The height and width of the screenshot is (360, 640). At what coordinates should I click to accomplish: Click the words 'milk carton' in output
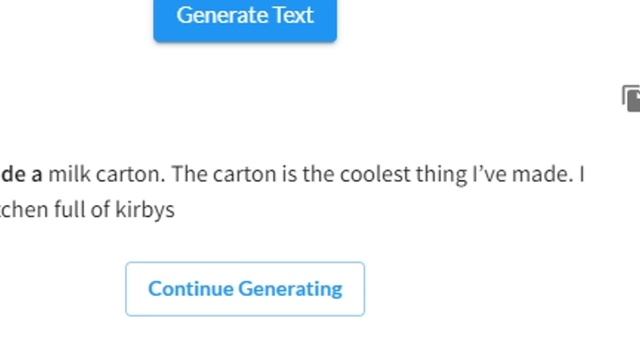107,174
